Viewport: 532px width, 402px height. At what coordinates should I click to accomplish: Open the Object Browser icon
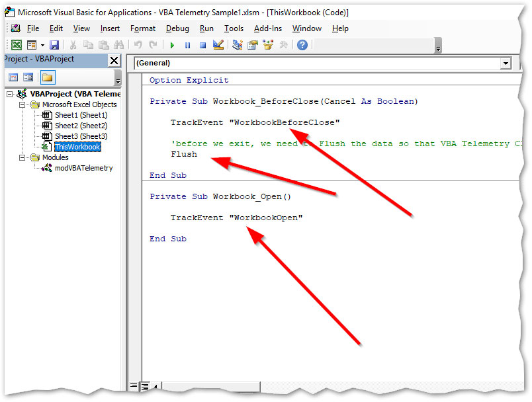click(x=267, y=45)
